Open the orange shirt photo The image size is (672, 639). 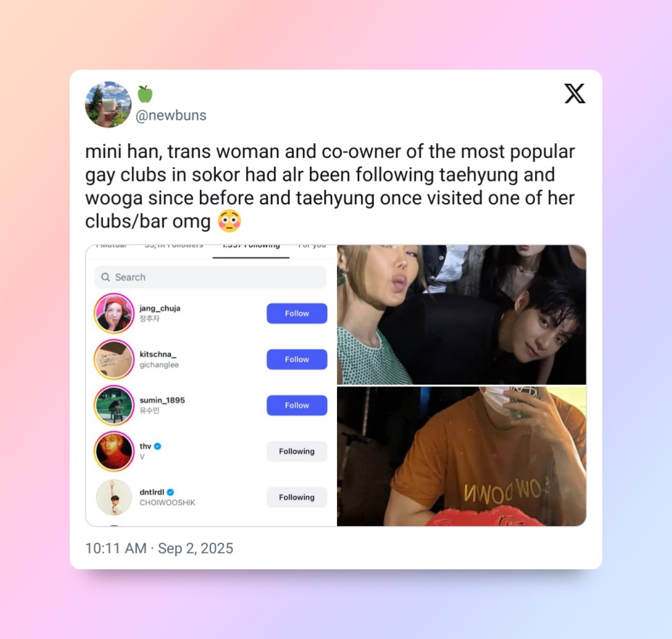[462, 456]
